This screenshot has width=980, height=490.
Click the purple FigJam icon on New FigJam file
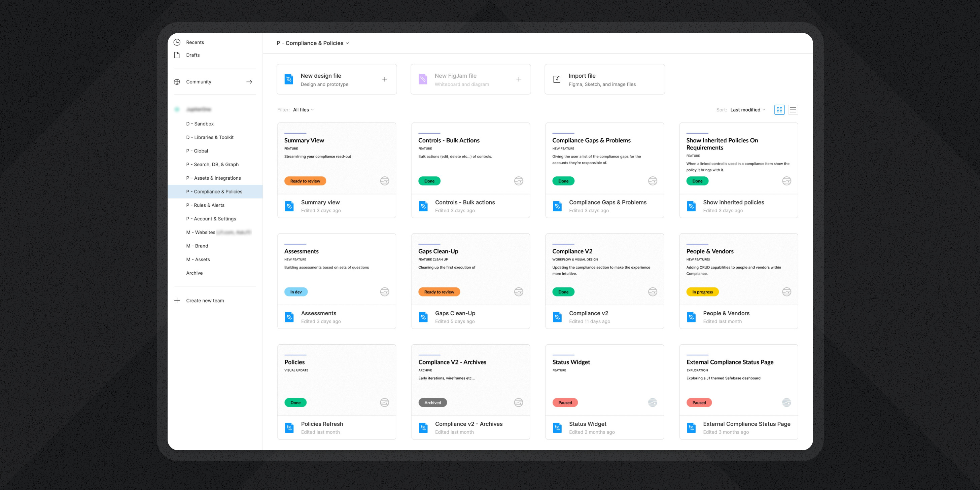pyautogui.click(x=423, y=79)
